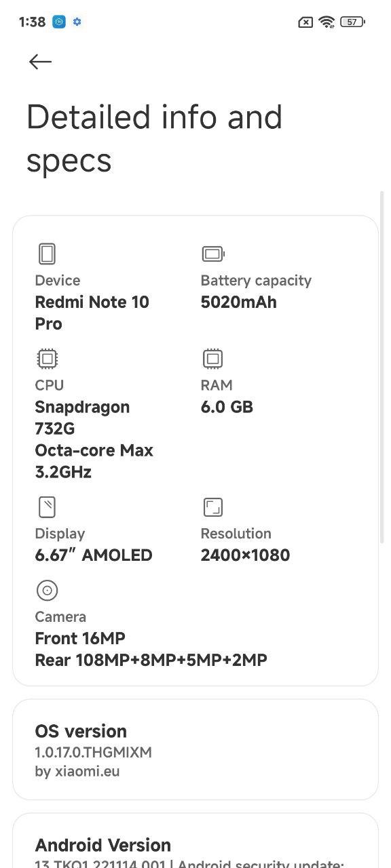
Task: Select the Redmi Note 10 Pro text
Action: point(92,313)
